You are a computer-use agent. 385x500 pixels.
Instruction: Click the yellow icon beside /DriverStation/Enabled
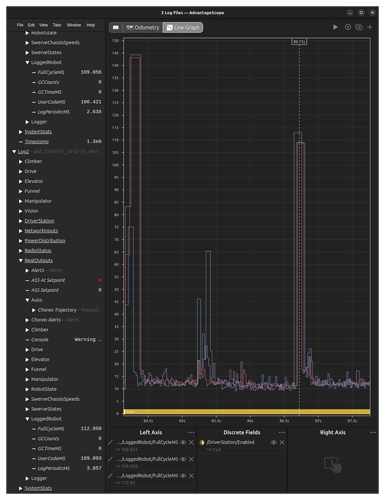coord(202,442)
